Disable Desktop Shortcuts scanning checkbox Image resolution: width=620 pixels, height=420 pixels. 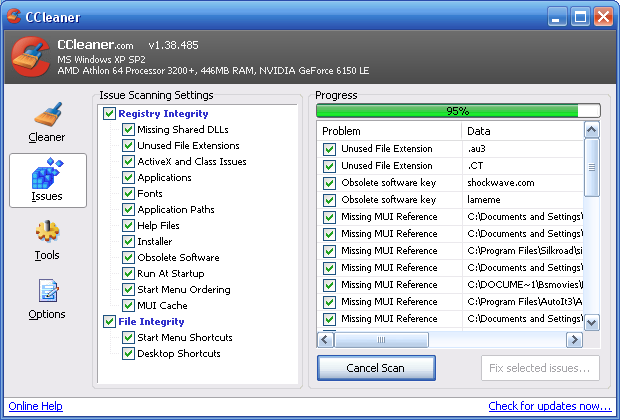(x=128, y=354)
